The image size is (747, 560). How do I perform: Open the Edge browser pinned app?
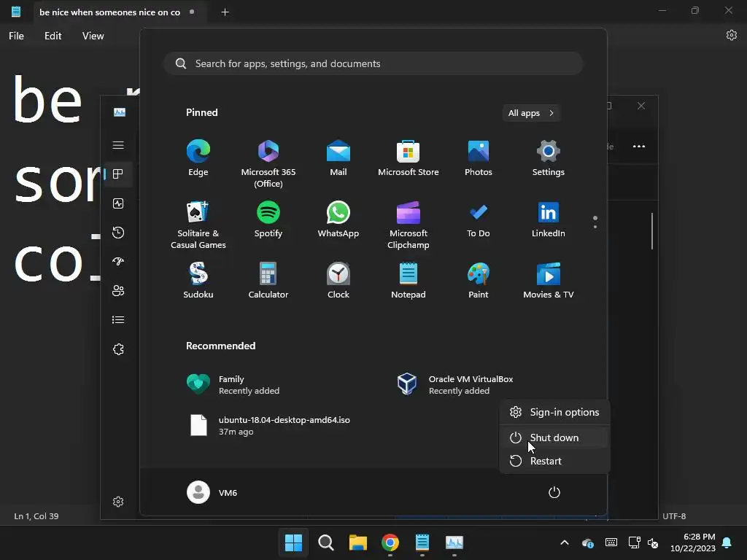(x=198, y=158)
